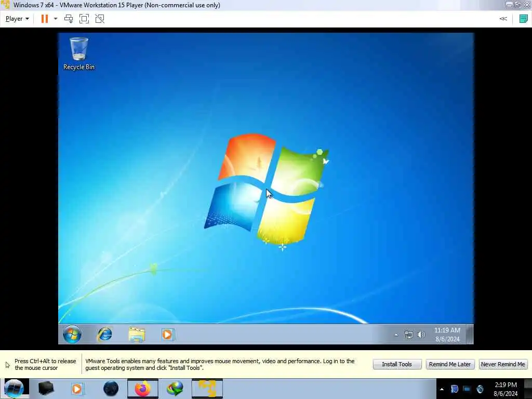Click the VMware title bar icon
Image resolution: width=532 pixels, height=399 pixels.
pos(5,5)
